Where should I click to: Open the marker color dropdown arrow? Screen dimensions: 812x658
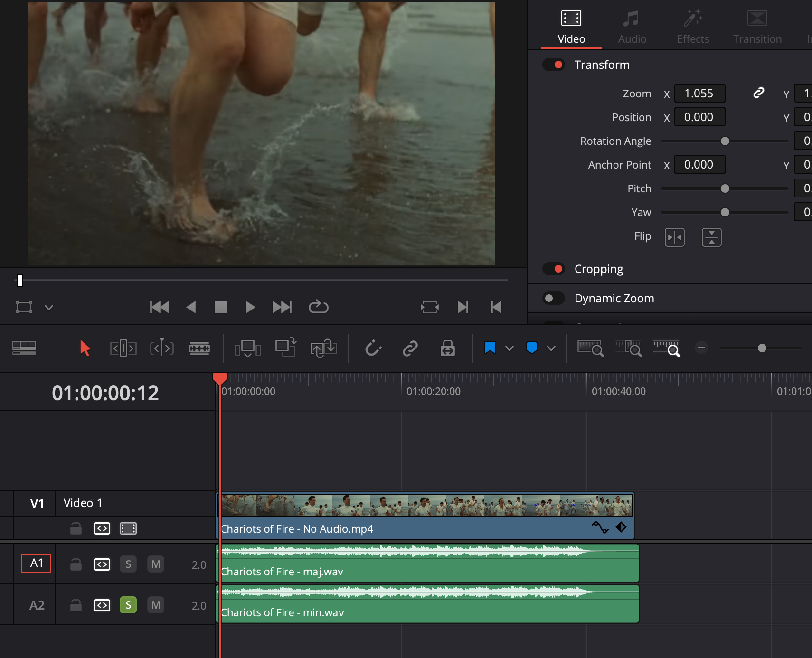click(x=551, y=348)
